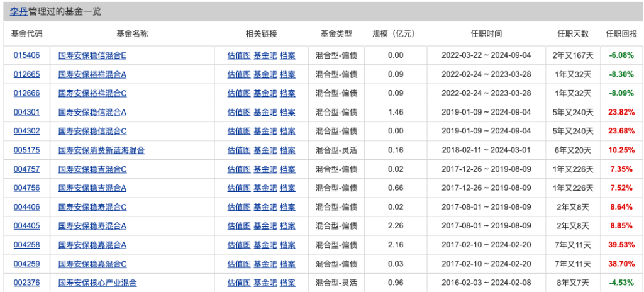Open 档案 for 国寿安保稳嘉混合A row
644x292 pixels.
287,245
